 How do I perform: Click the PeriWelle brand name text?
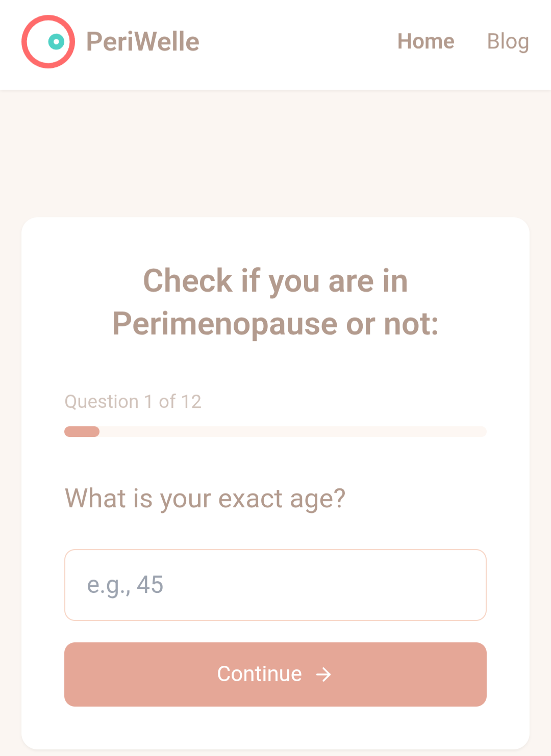click(x=143, y=42)
